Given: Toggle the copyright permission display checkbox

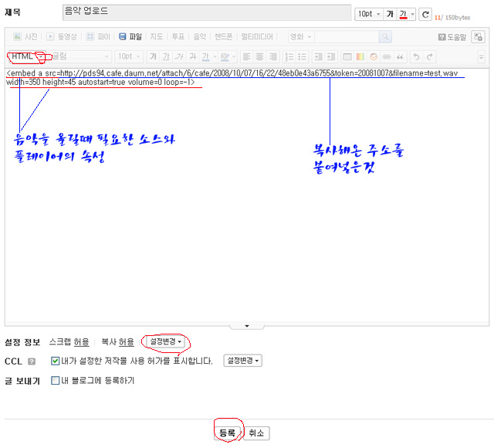Looking at the screenshot, I should [x=55, y=361].
